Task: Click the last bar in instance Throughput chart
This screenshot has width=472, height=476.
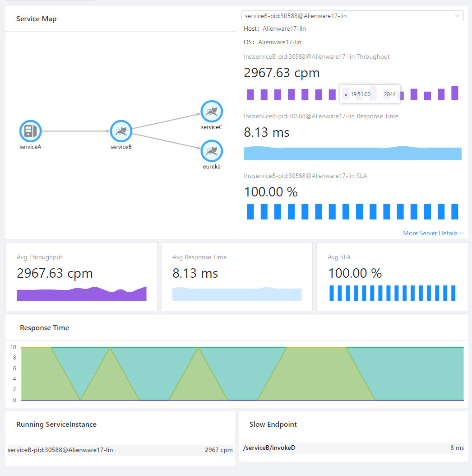Action: tap(454, 93)
